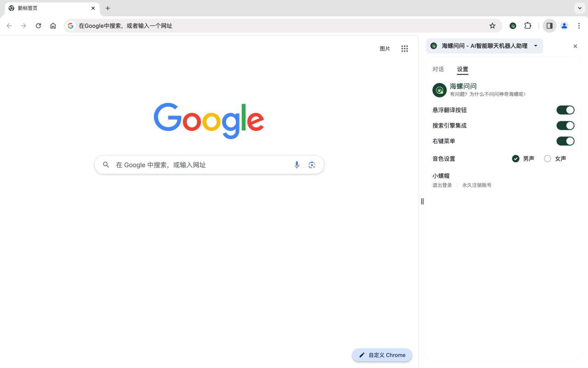The image size is (588, 368).
Task: Search by image with Google Lens icon
Action: click(x=312, y=165)
